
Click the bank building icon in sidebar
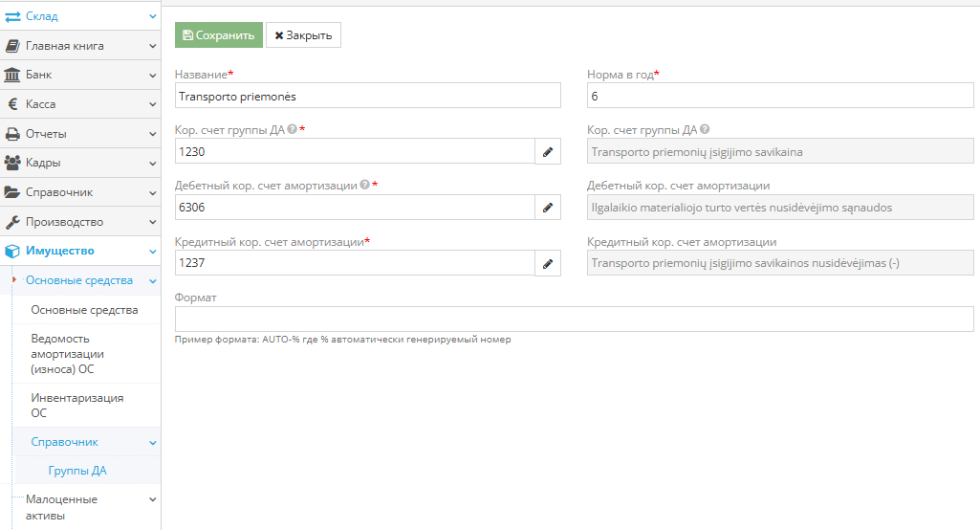coord(12,75)
